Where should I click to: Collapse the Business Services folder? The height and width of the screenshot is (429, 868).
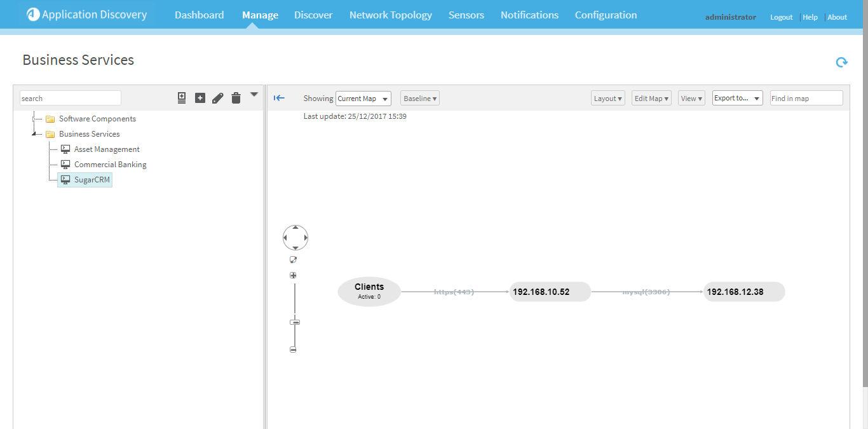tap(34, 134)
